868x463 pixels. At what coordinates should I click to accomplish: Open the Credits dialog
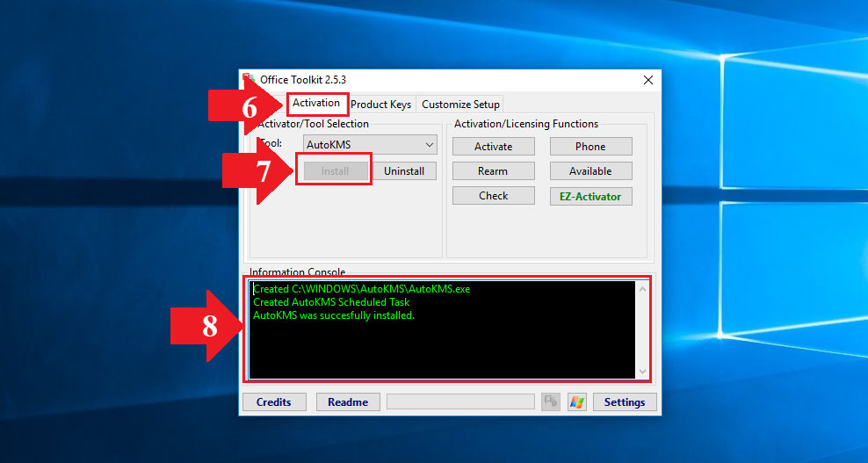click(x=273, y=402)
